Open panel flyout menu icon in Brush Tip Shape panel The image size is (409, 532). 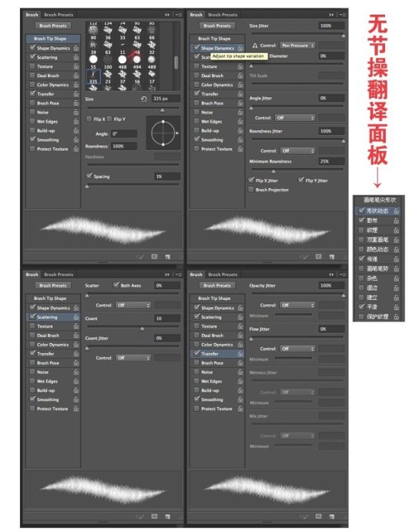click(x=178, y=15)
